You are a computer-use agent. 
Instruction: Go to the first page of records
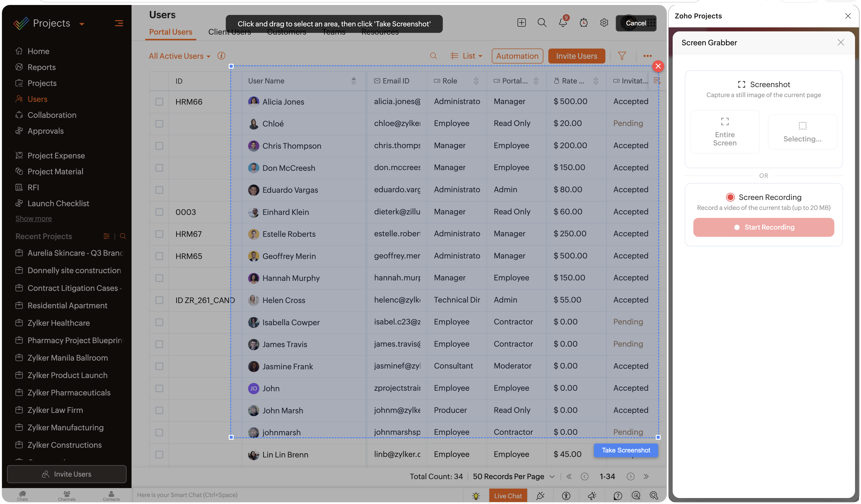click(x=569, y=476)
